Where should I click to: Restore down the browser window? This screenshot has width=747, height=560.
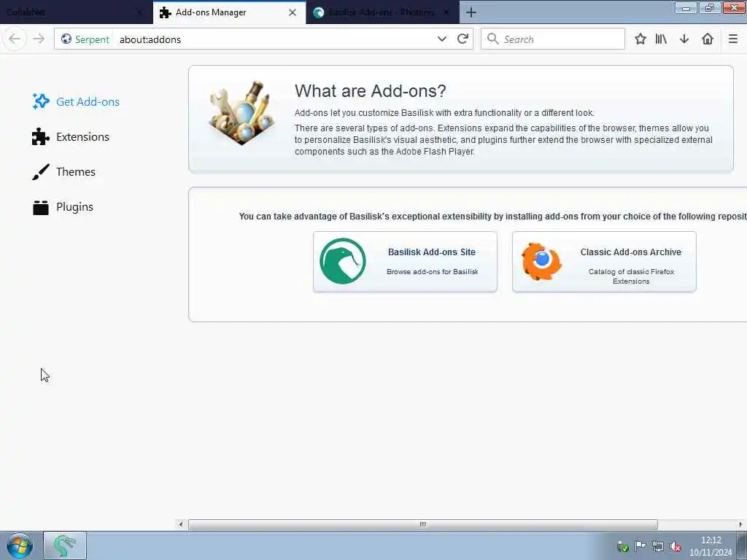pyautogui.click(x=709, y=8)
